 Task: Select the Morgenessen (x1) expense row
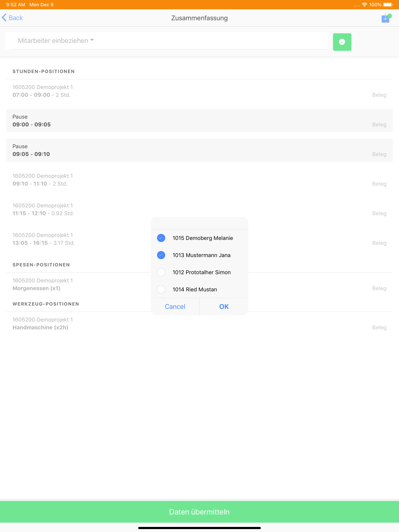point(199,284)
